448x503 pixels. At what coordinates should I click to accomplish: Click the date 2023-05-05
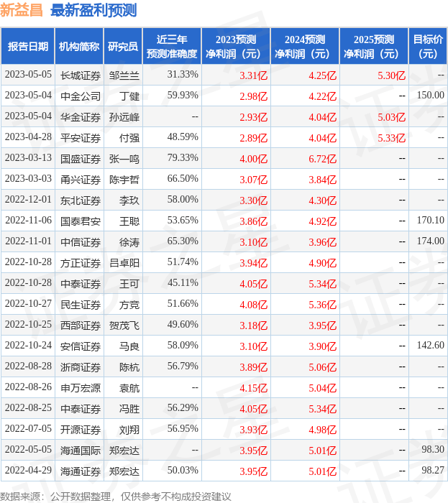tap(28, 75)
